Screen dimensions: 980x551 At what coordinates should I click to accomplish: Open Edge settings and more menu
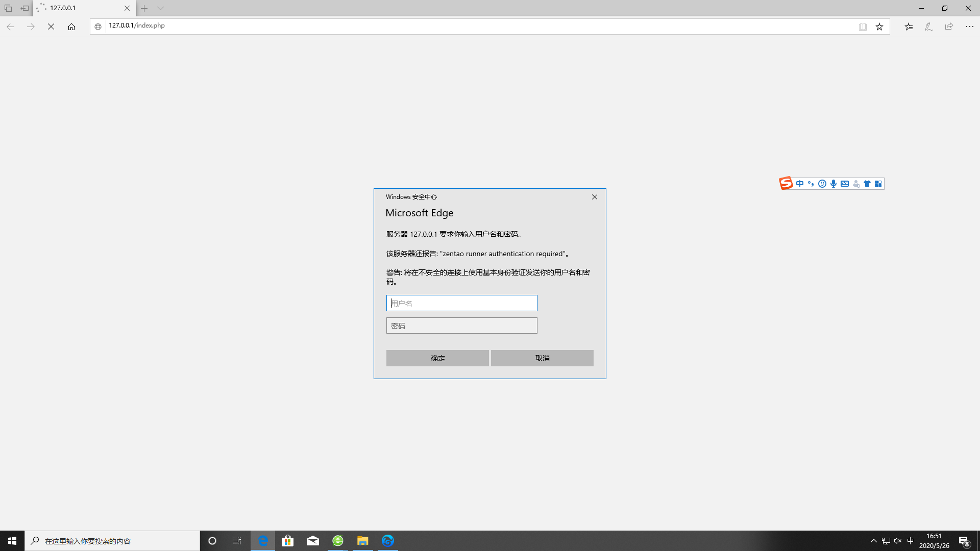(x=970, y=27)
